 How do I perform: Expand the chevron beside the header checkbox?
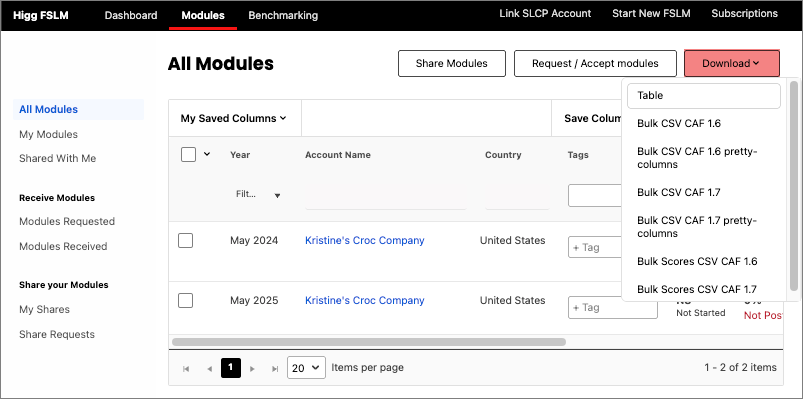[x=207, y=154]
